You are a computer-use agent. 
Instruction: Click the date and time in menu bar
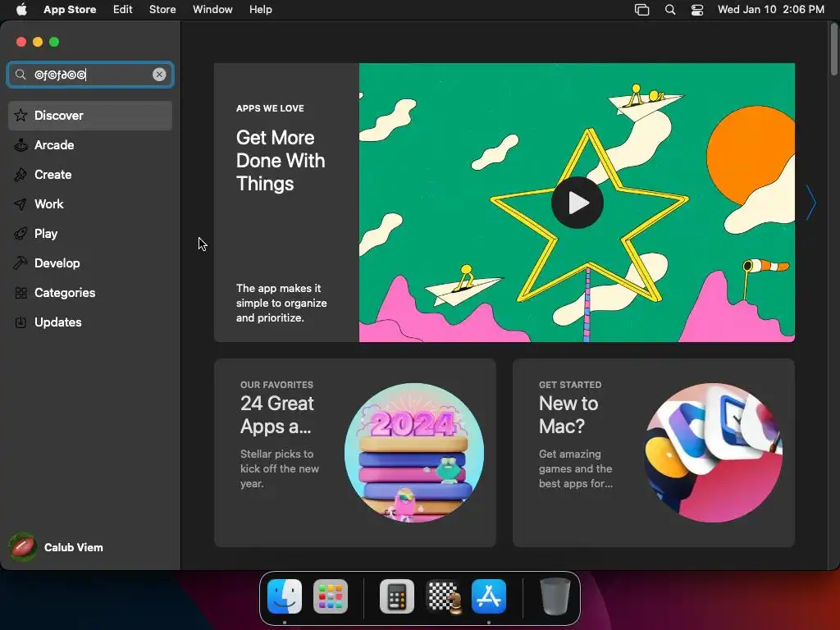click(770, 10)
